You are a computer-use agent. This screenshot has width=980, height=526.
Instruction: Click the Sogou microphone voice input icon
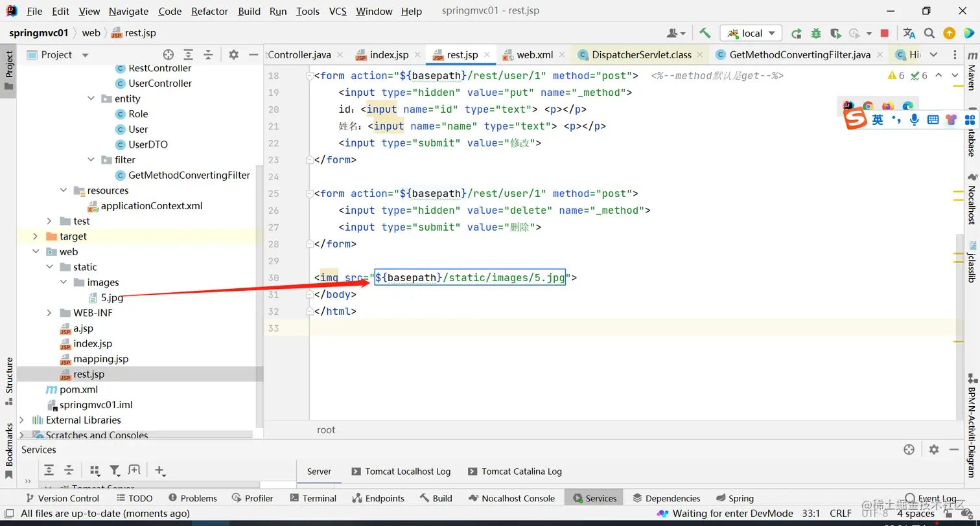point(915,120)
